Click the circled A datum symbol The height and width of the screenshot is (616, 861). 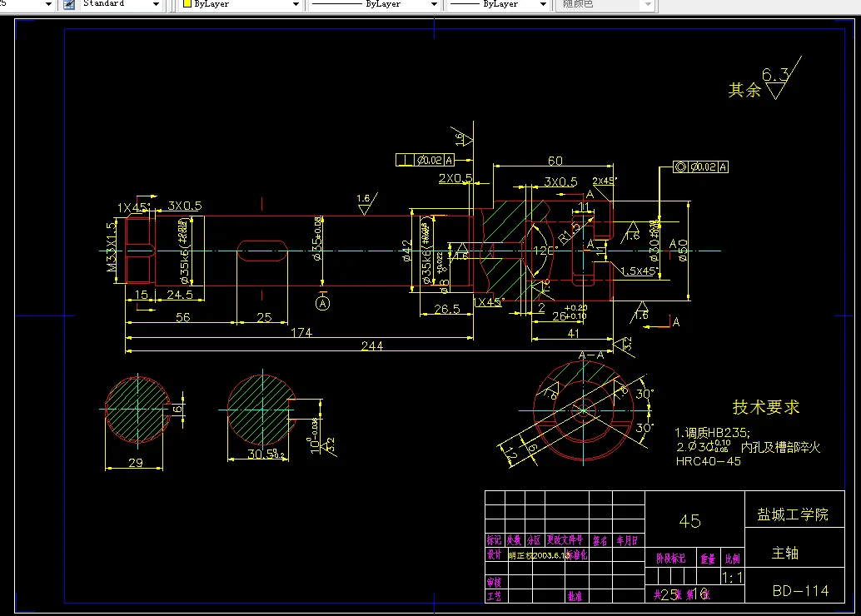click(x=323, y=303)
